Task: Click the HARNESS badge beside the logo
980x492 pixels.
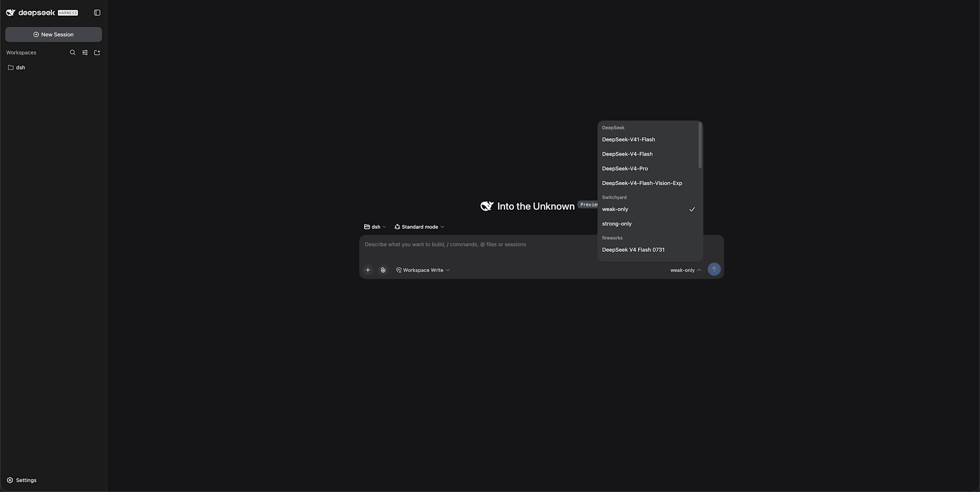Action: 68,13
